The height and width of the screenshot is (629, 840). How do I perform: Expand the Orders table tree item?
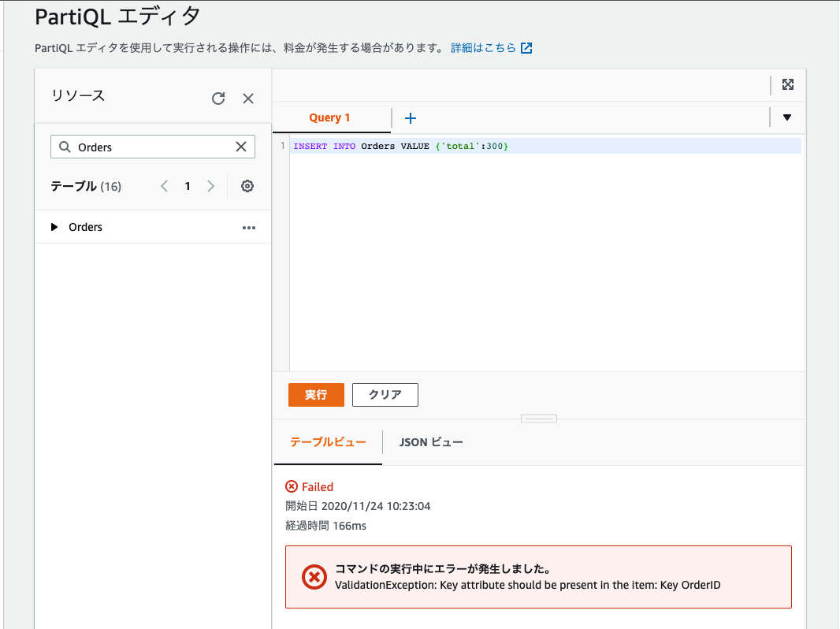pos(54,227)
